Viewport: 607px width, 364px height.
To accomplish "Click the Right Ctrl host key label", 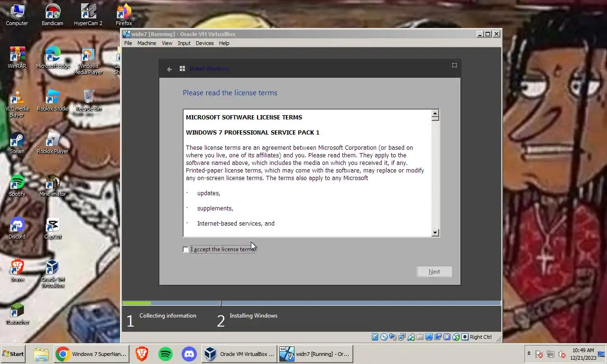I will pos(481,337).
